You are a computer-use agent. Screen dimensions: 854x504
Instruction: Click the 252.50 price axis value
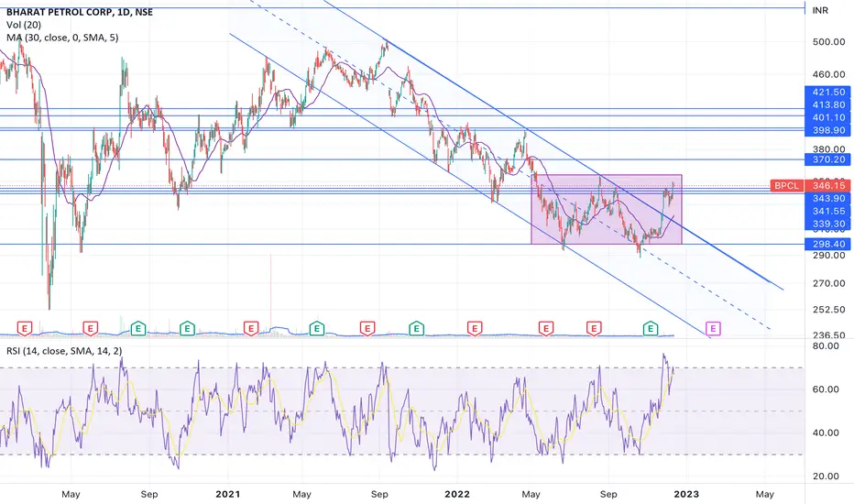(828, 310)
